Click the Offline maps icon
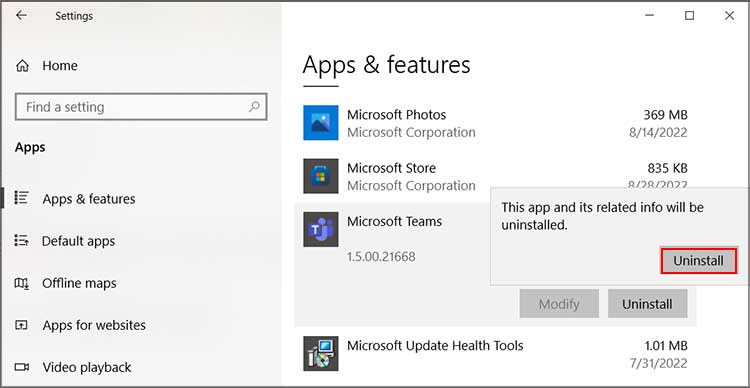 click(x=22, y=283)
